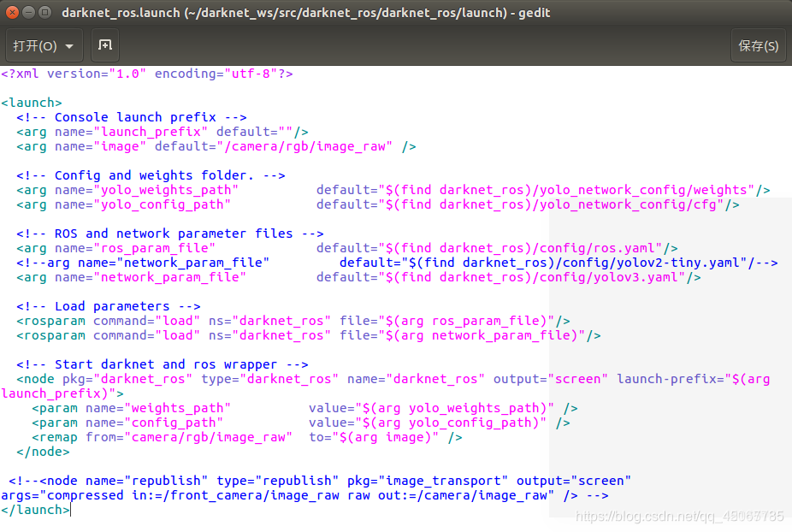
Task: Click the rosparam line loading network_param_file
Action: (309, 336)
